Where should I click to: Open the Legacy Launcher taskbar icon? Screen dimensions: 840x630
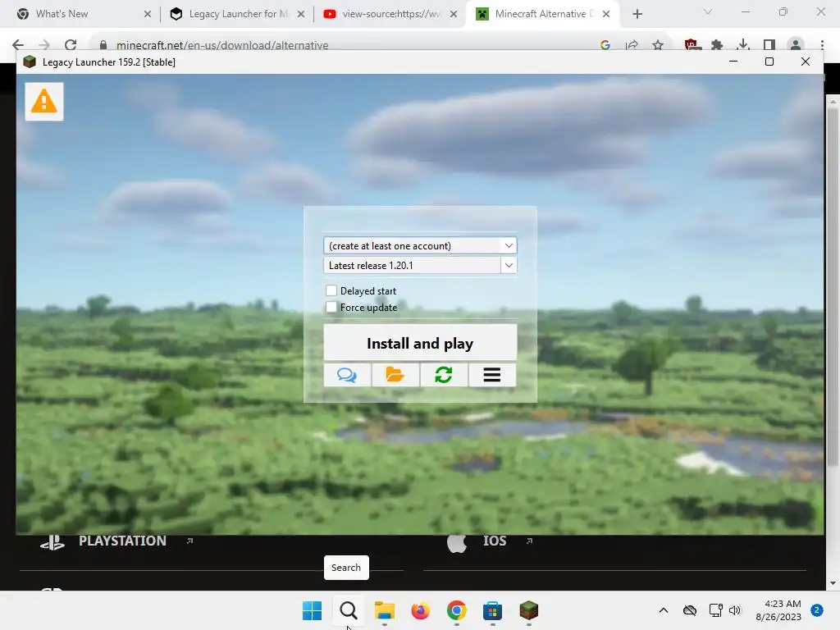tap(529, 610)
